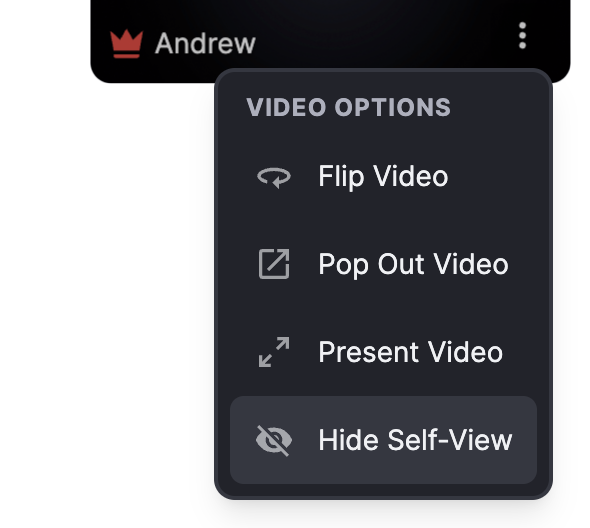
Task: Open the three-dot menu on Andrew's tile
Action: 522,36
